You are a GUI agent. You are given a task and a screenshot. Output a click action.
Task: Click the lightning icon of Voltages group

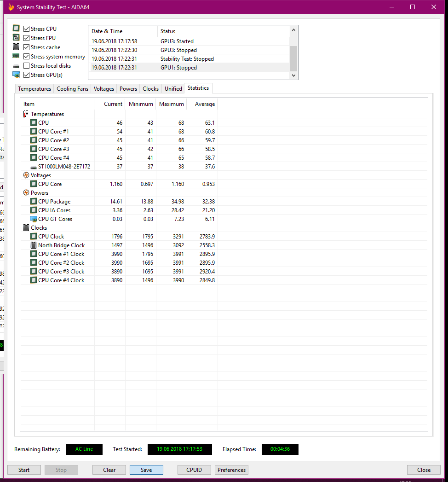[26, 175]
